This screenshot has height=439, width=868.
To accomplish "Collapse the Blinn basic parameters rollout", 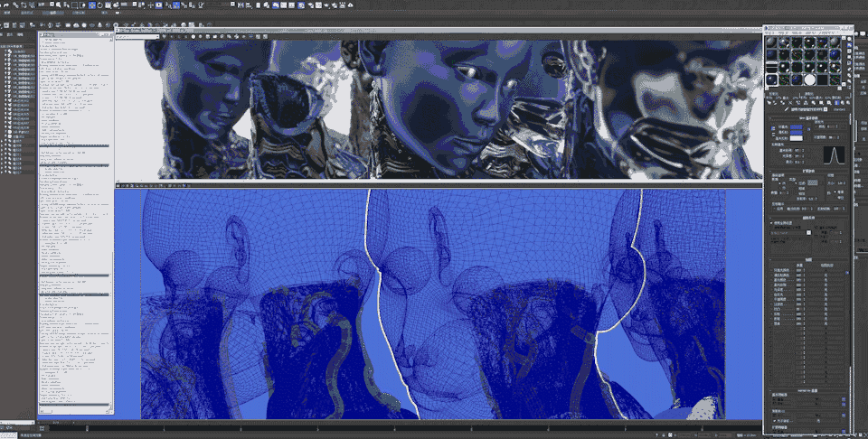I will pyautogui.click(x=808, y=117).
